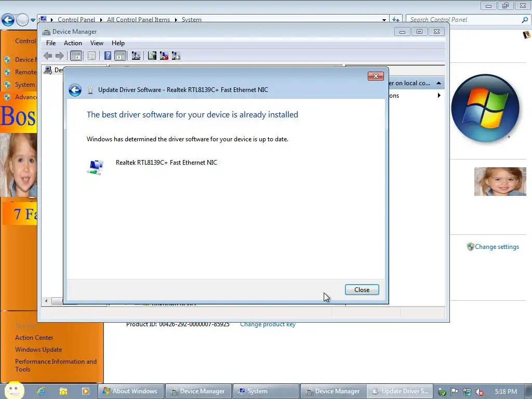This screenshot has width=532, height=399.
Task: Click the Control Panel window Back button
Action: 8,20
